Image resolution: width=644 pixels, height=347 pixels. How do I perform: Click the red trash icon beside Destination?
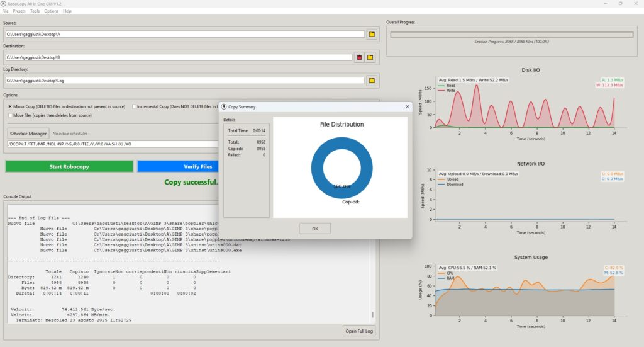[x=360, y=57]
